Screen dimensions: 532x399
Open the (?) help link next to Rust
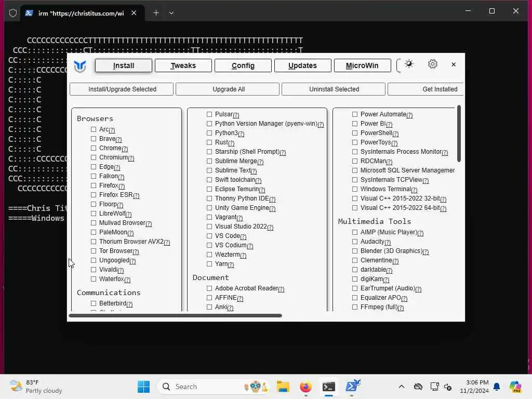[231, 143]
